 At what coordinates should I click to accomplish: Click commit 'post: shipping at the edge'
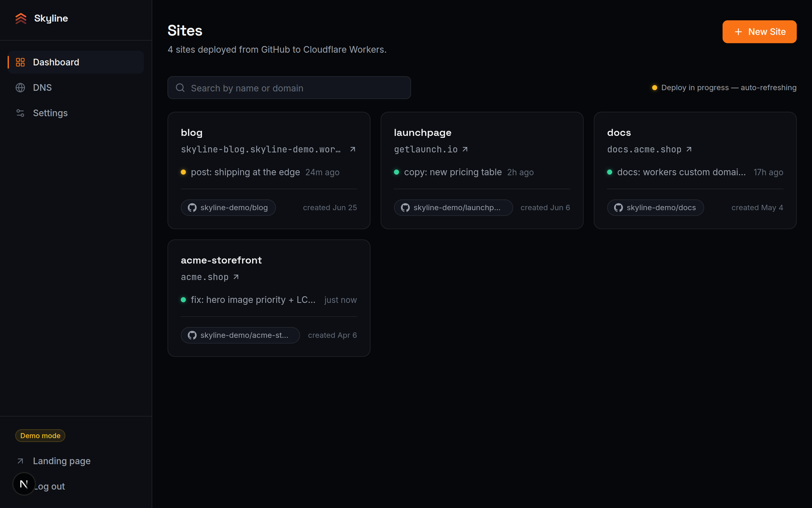(245, 172)
